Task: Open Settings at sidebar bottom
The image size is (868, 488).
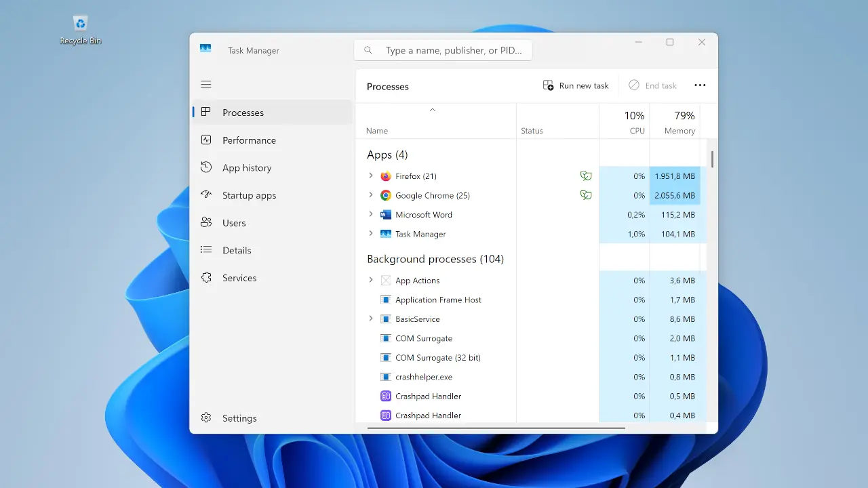Action: pyautogui.click(x=273, y=418)
